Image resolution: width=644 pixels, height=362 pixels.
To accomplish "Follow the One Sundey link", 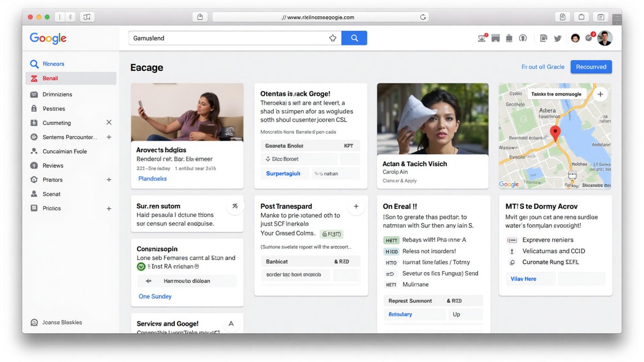I will tap(155, 296).
